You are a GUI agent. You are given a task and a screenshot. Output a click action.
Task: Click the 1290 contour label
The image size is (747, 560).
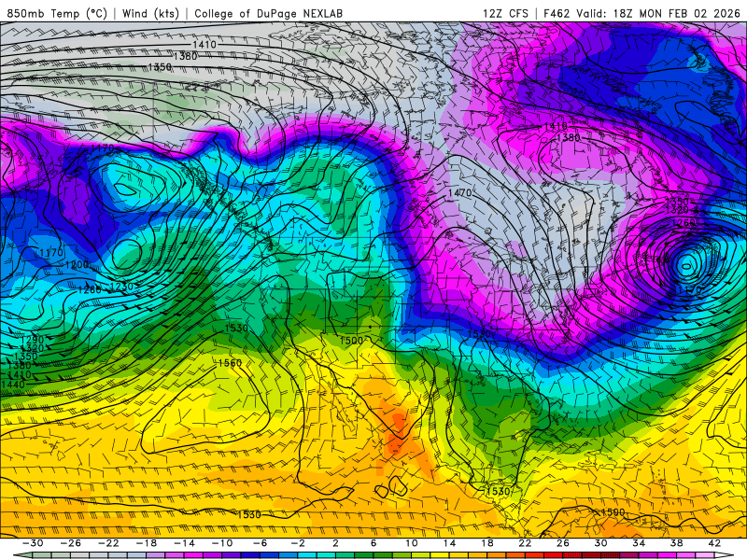[32, 340]
